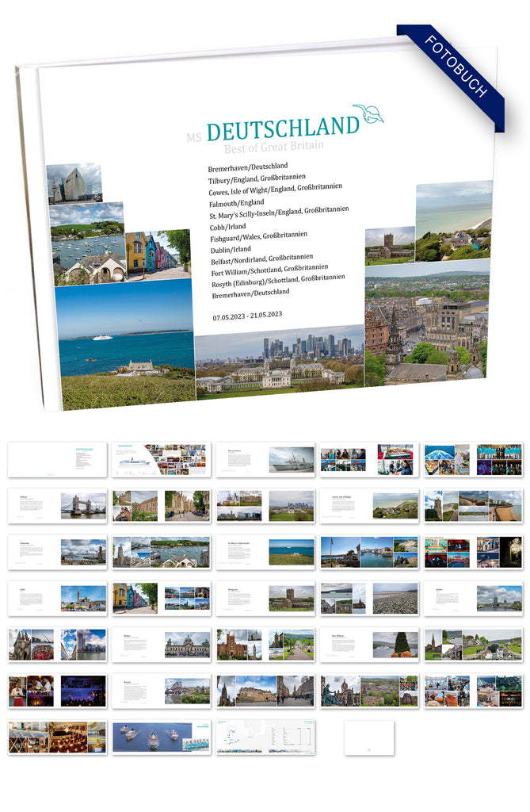Open the Bremerhaven spread with a docked ship
Viewport: 530px width, 812px height.
point(265,459)
